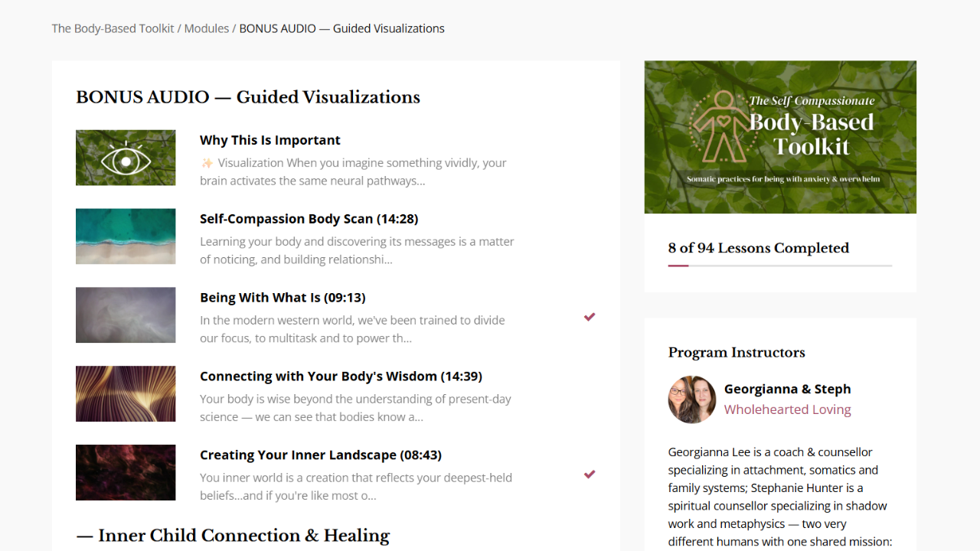Click description starting 'Visualization When you imagine'
This screenshot has width=980, height=551.
click(x=353, y=172)
